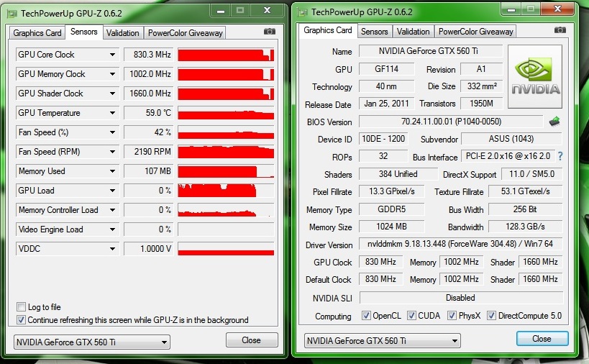Open GPU Load sensor dropdown
Screen dimensions: 589x364
(112, 191)
